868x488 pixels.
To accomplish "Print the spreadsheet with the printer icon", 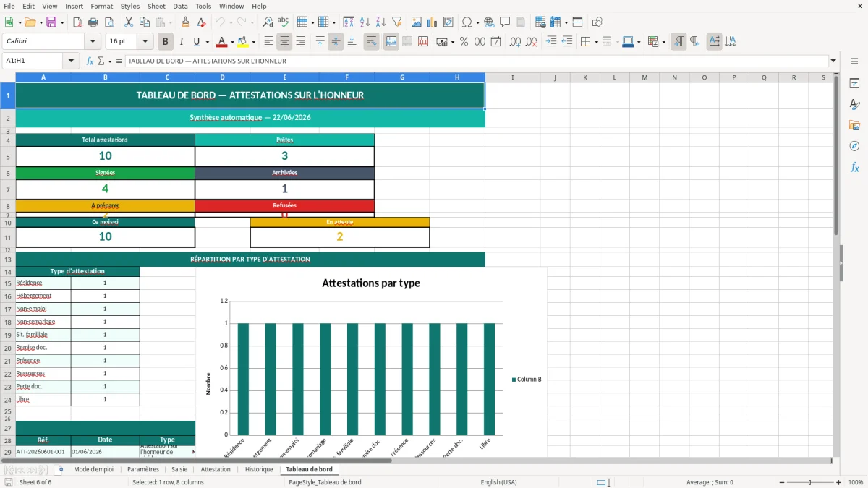I will click(95, 22).
